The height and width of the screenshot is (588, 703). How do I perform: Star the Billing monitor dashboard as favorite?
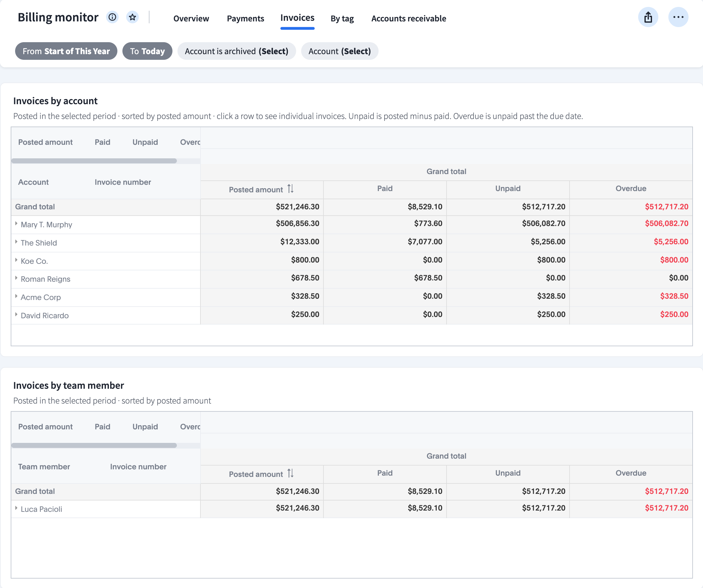coord(132,17)
